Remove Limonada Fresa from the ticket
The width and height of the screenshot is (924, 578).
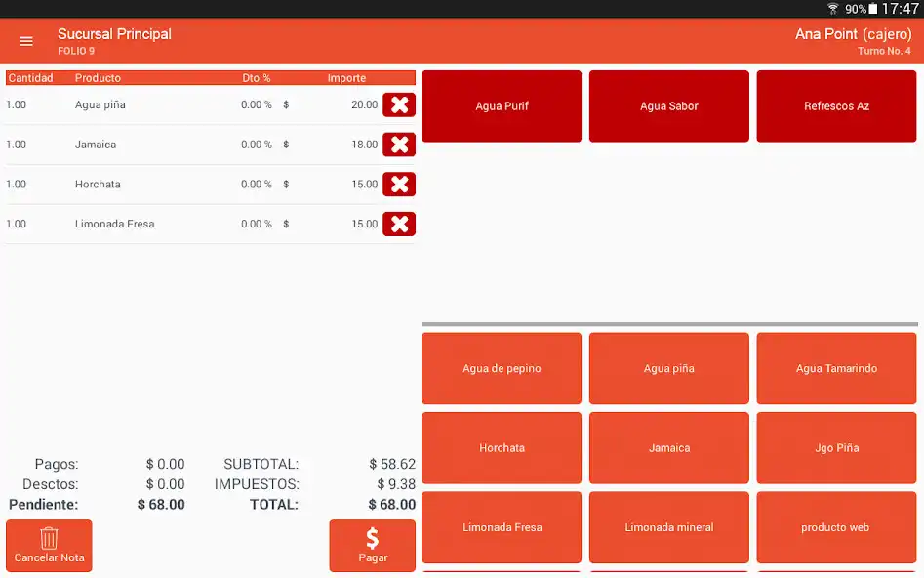[399, 224]
